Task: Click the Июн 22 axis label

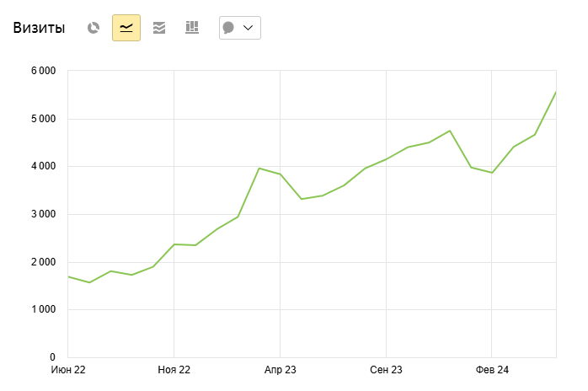Action: (69, 370)
